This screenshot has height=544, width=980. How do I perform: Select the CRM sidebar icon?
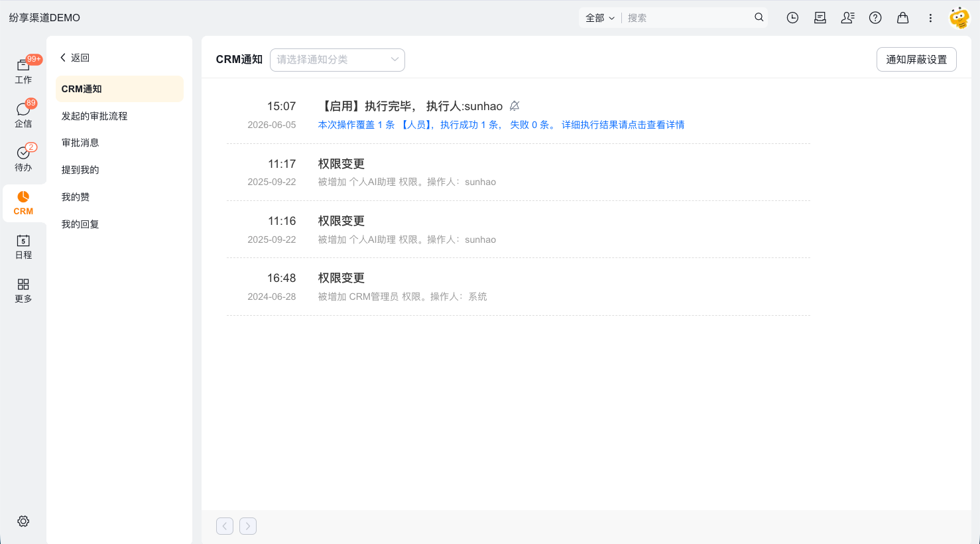[x=23, y=203]
